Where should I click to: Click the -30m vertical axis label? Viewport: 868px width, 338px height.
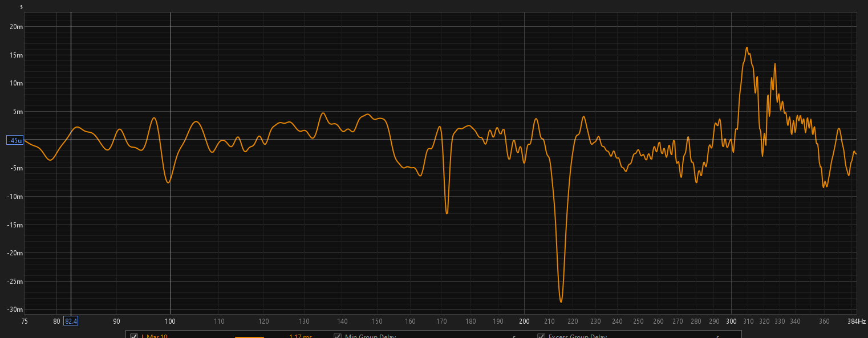(15, 310)
